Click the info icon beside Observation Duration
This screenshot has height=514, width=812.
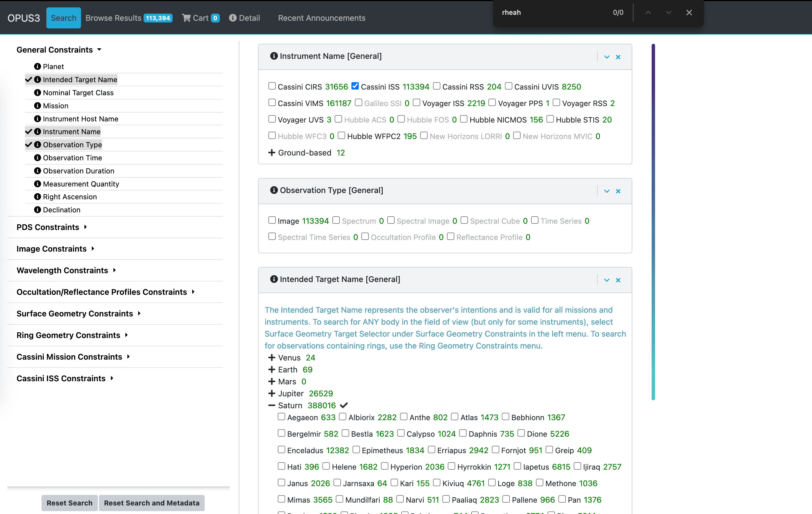coord(38,171)
